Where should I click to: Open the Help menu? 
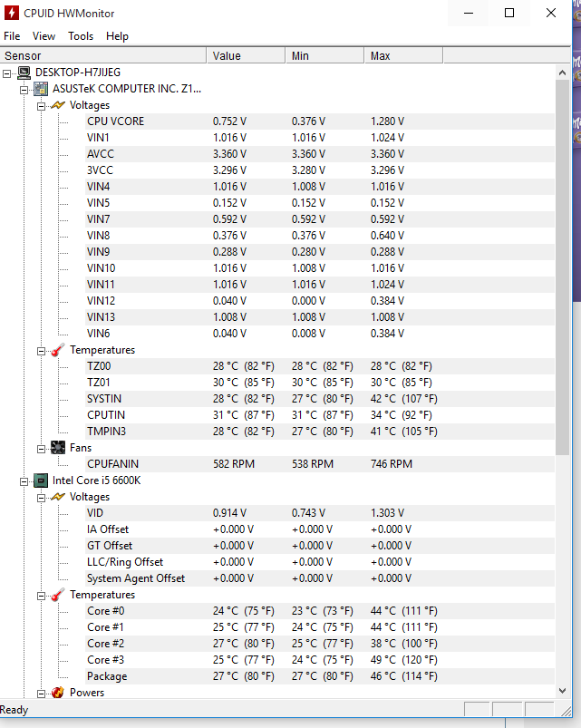[x=117, y=36]
